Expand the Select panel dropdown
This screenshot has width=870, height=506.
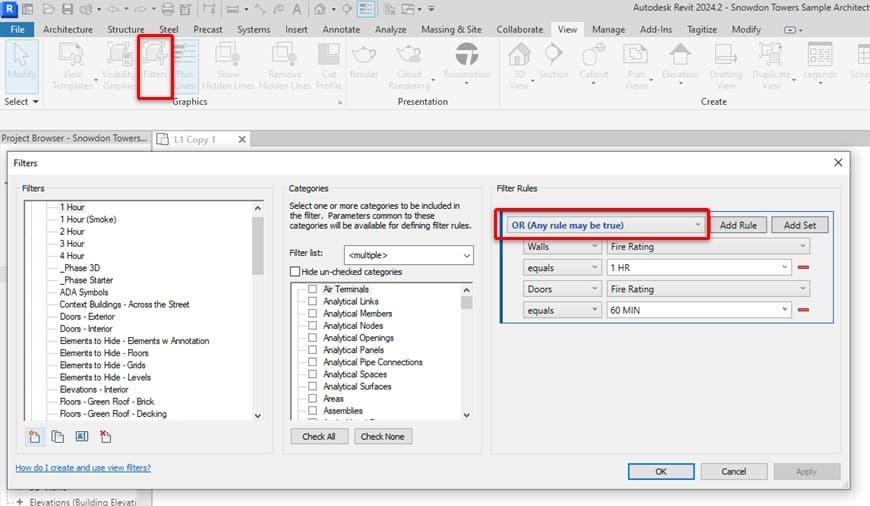click(x=22, y=102)
